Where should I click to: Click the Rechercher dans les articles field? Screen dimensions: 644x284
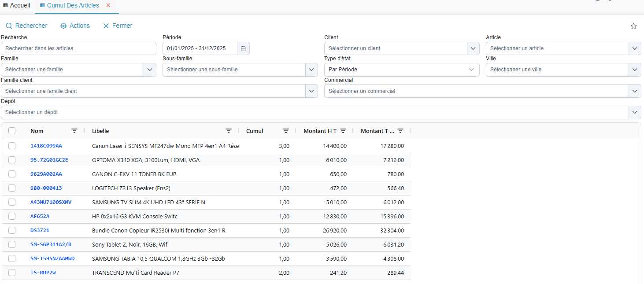tap(78, 48)
